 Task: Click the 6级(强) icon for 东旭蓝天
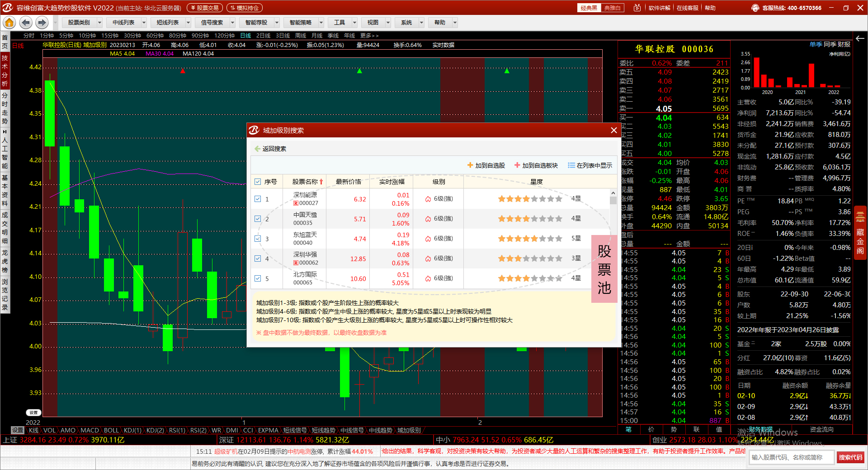coord(428,239)
